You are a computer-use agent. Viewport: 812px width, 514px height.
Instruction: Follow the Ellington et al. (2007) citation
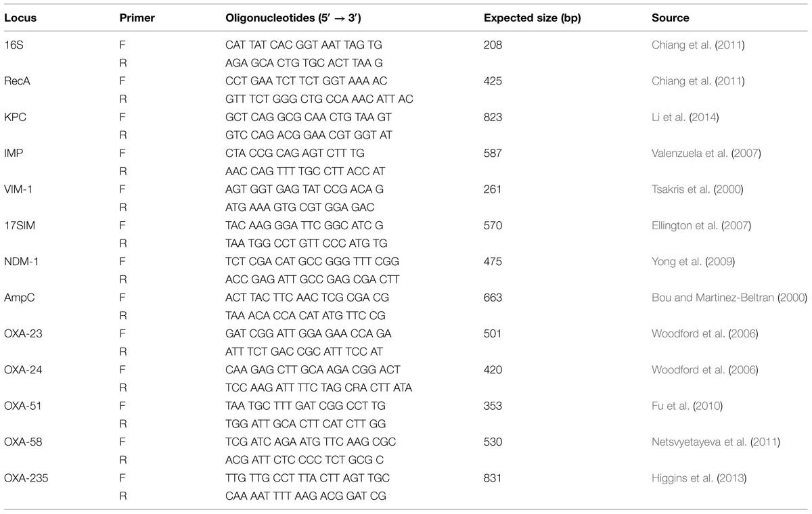(694, 226)
